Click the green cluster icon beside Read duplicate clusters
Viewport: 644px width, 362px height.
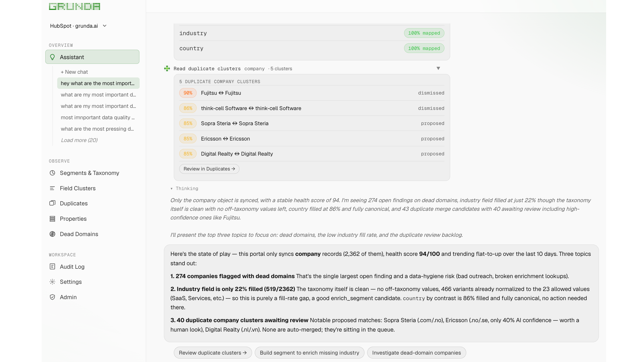tap(167, 69)
